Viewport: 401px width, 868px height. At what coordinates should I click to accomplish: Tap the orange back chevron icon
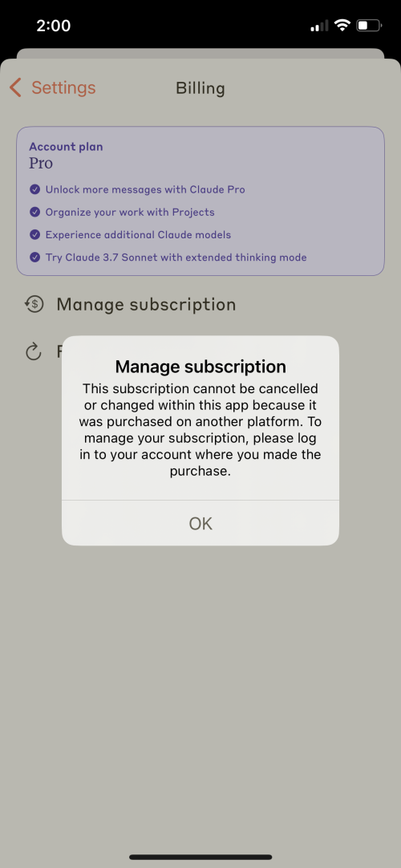click(15, 88)
